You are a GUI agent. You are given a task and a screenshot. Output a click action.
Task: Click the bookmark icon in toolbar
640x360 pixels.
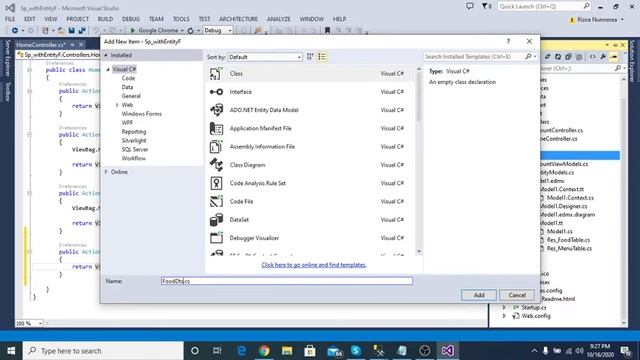tap(327, 30)
